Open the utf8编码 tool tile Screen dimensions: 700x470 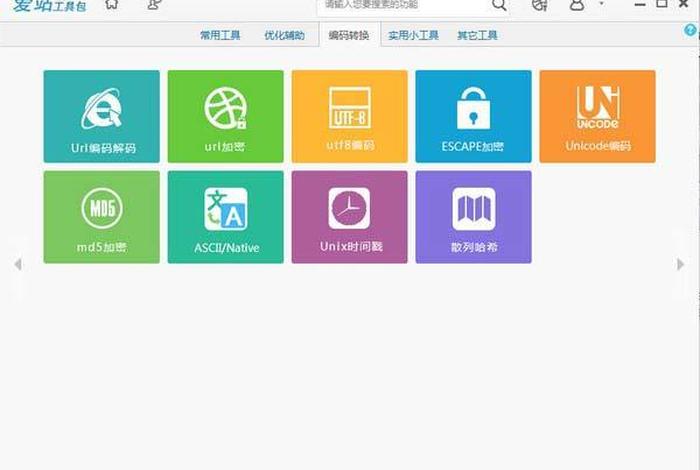click(x=350, y=116)
